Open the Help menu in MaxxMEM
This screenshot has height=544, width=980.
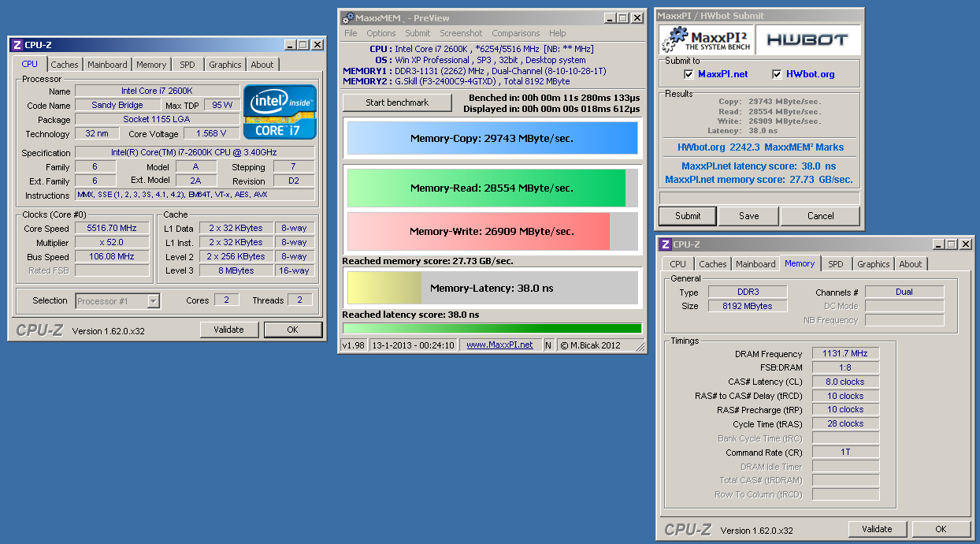pos(557,33)
